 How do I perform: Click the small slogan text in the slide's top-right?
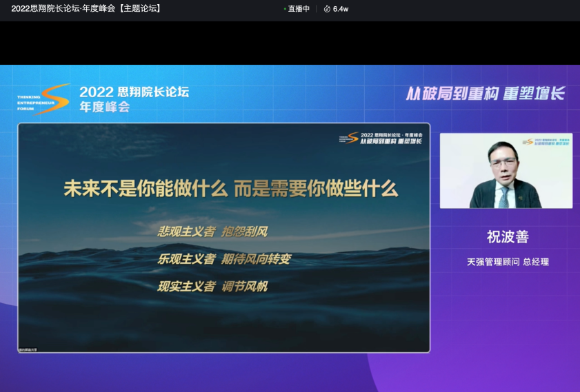[391, 141]
